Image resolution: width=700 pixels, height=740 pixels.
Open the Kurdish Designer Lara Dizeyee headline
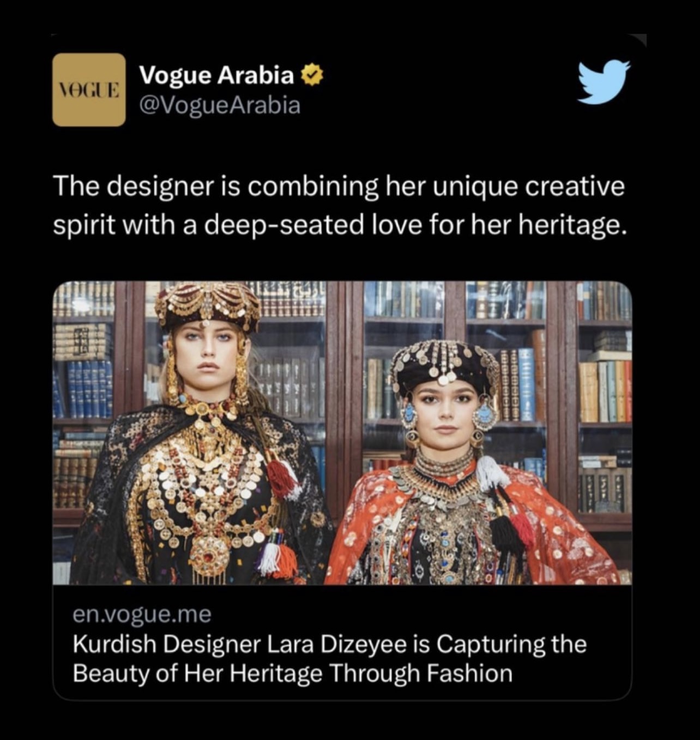[x=329, y=658]
